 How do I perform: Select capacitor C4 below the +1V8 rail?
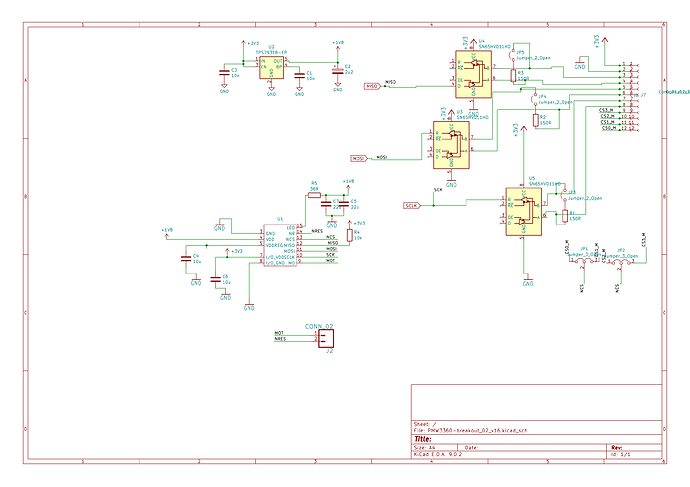[184, 258]
